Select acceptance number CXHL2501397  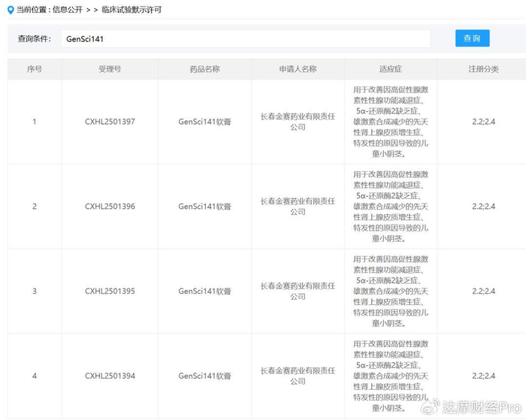click(110, 122)
